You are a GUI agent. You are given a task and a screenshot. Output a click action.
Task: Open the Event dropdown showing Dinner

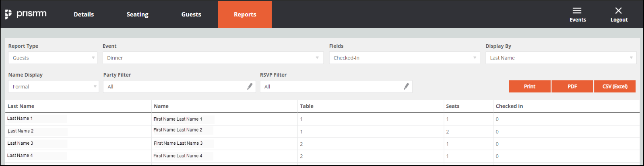[x=213, y=58]
